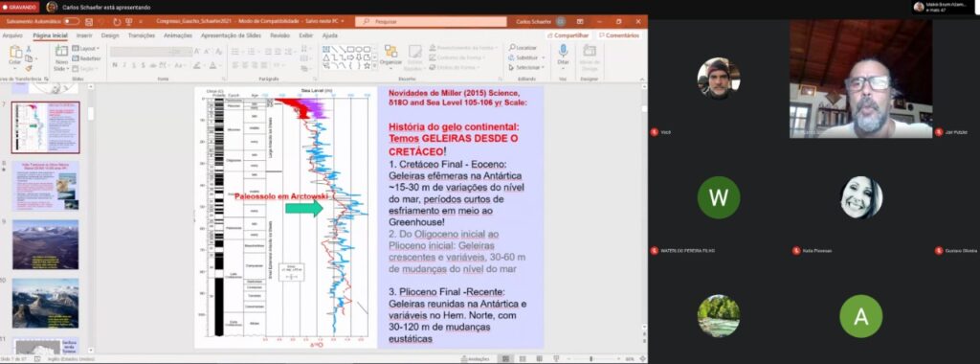The height and width of the screenshot is (364, 980).
Task: Click the GRAVANDO recording indicator
Action: click(x=19, y=7)
